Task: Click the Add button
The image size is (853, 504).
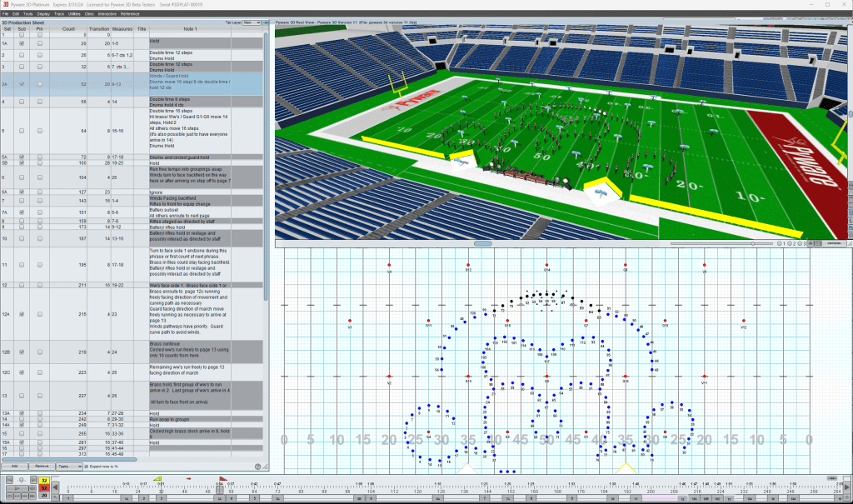Action: (x=15, y=467)
